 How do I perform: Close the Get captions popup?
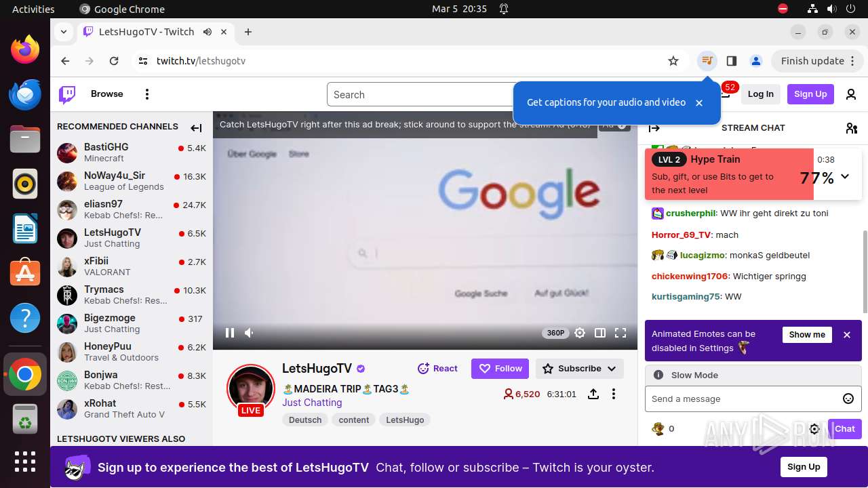699,103
